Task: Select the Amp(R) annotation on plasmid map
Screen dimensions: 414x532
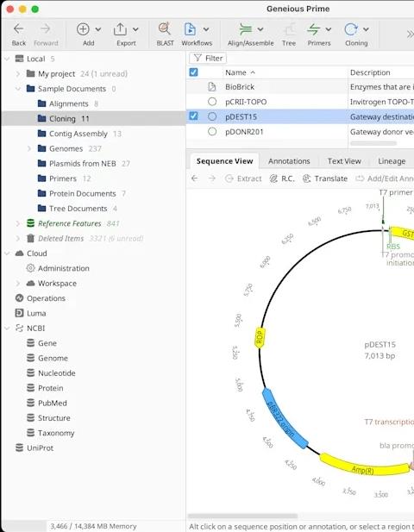Action: (364, 466)
